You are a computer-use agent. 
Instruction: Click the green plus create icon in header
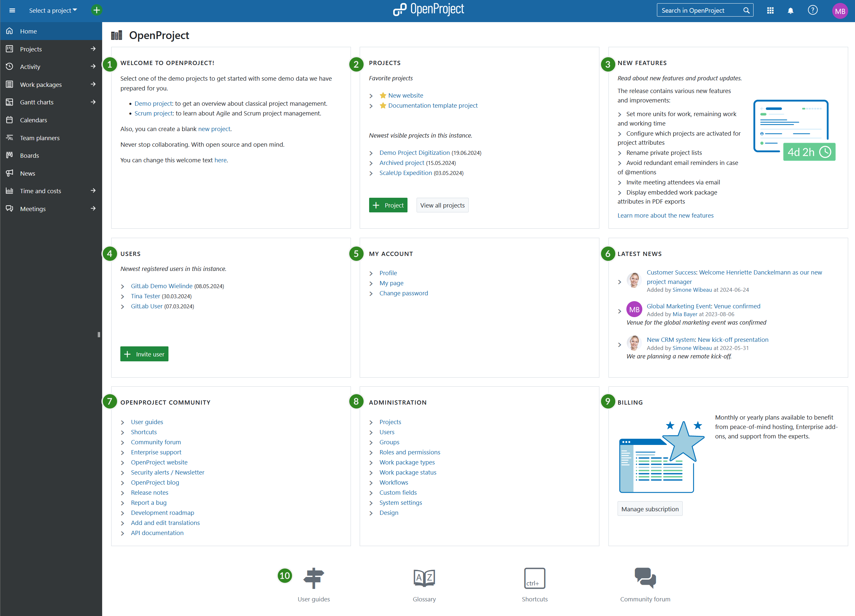pyautogui.click(x=97, y=10)
